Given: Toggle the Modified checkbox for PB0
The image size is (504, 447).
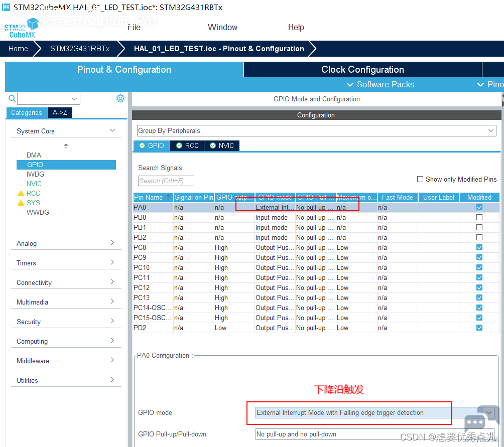Looking at the screenshot, I should [x=479, y=217].
